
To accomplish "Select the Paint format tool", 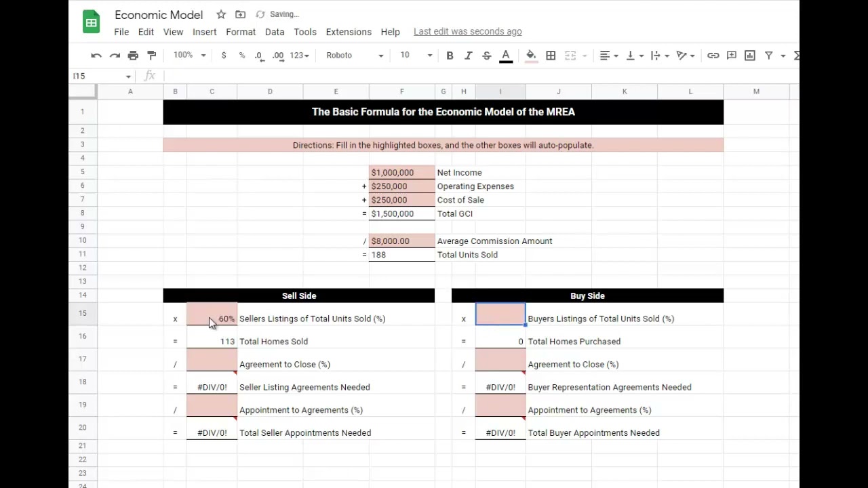I will [152, 56].
